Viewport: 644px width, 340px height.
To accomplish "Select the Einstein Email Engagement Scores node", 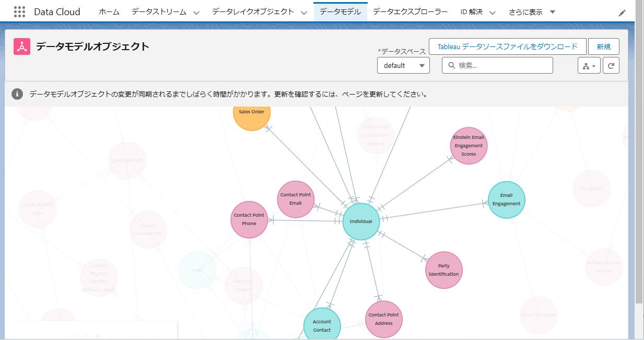I will click(x=469, y=146).
